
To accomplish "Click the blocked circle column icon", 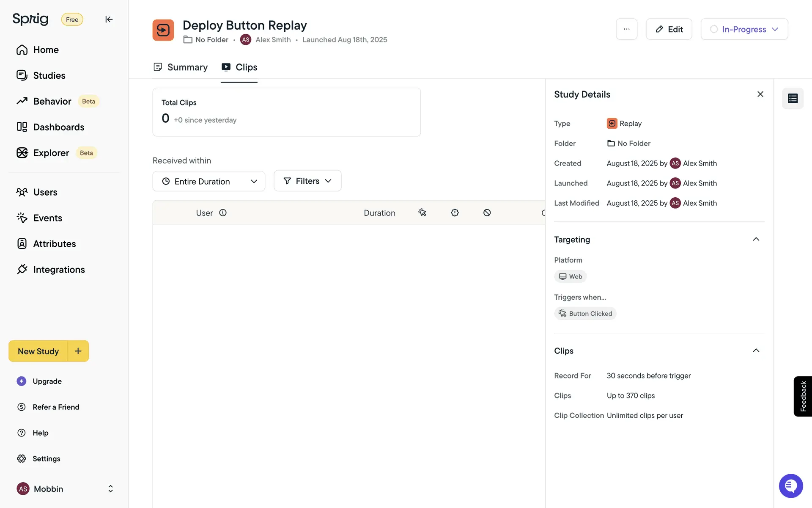I will [x=487, y=213].
